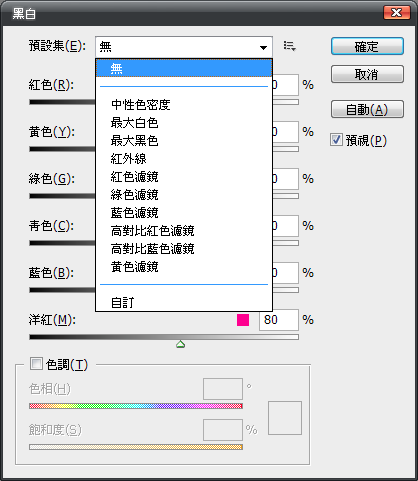Select the 無 preset option
This screenshot has height=481, width=418.
click(x=184, y=68)
